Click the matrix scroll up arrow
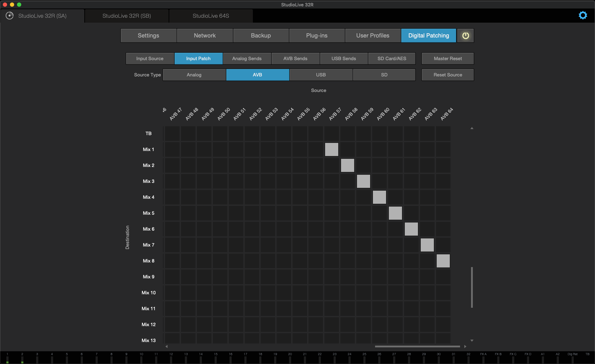Image resolution: width=595 pixels, height=364 pixels. tap(472, 128)
